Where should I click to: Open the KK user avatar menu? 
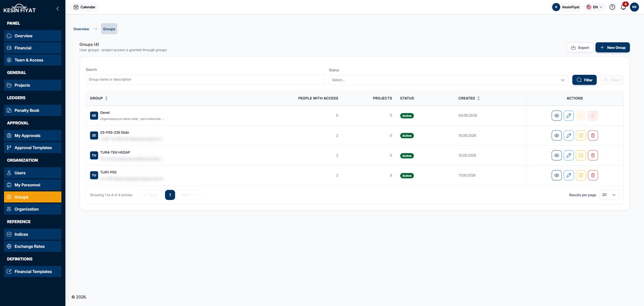pos(635,7)
